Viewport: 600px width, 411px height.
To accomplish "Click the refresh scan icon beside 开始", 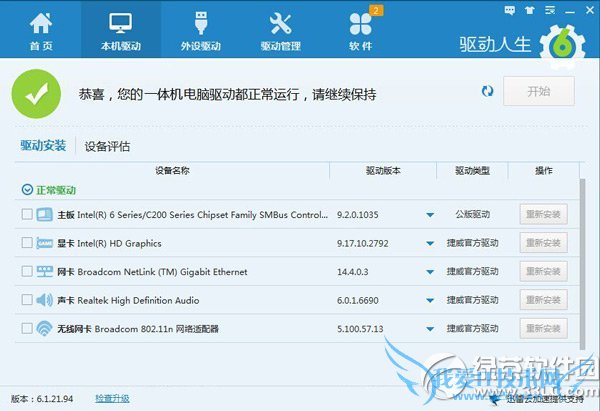I will click(x=487, y=91).
